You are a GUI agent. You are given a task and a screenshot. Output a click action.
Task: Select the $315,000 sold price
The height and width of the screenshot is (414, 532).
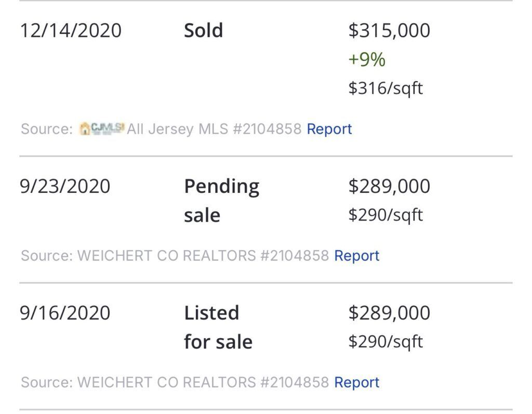389,30
